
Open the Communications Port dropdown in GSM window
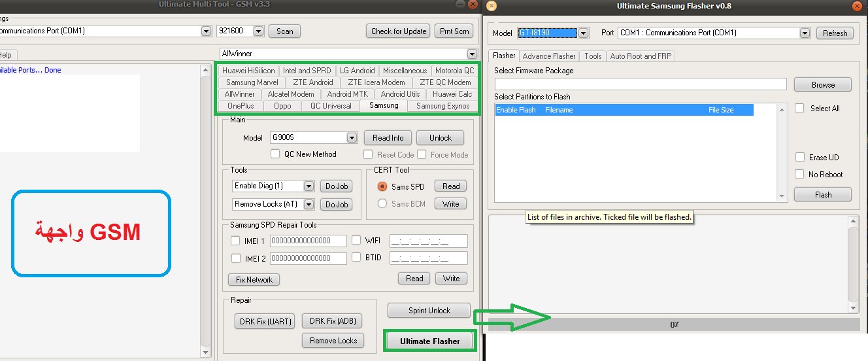point(206,31)
